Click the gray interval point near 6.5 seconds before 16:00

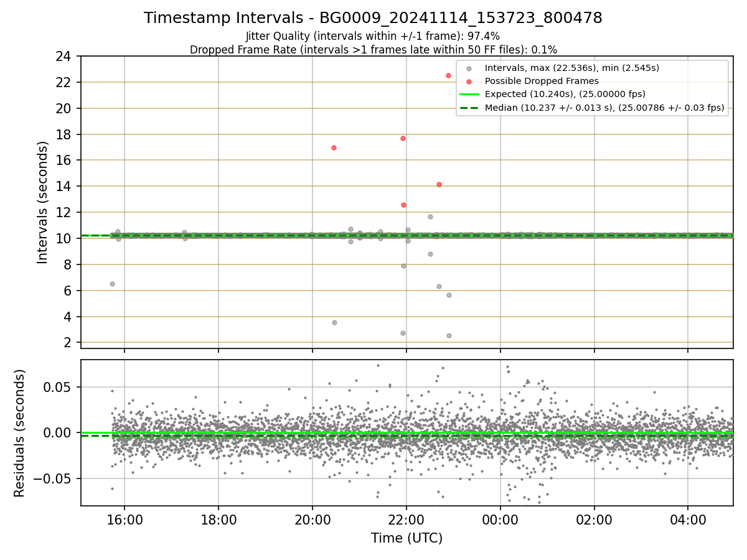click(112, 284)
